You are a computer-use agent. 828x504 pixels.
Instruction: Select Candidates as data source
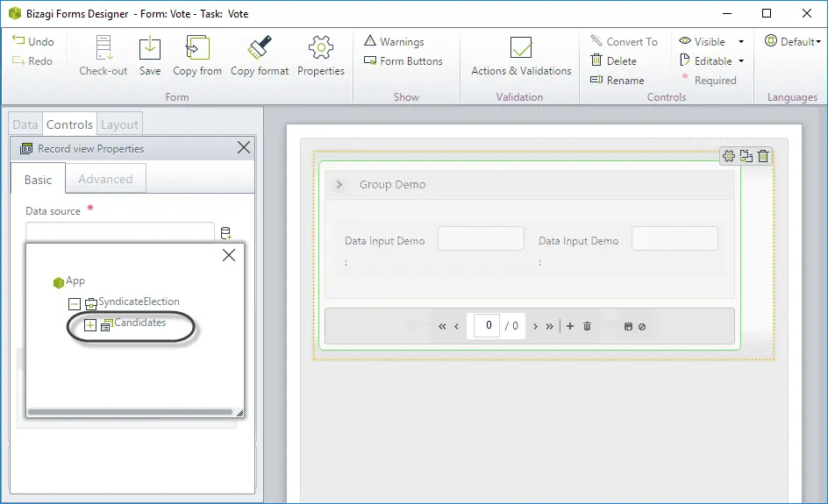(x=140, y=323)
